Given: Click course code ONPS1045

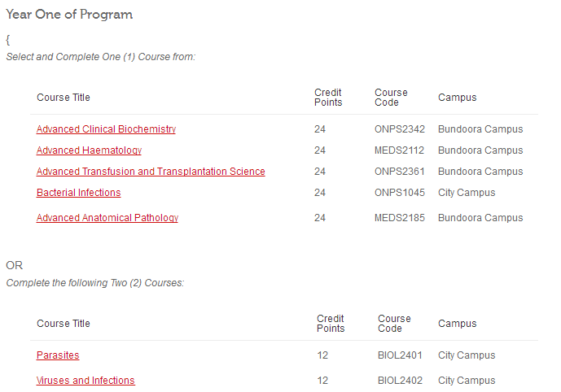Looking at the screenshot, I should point(400,192).
